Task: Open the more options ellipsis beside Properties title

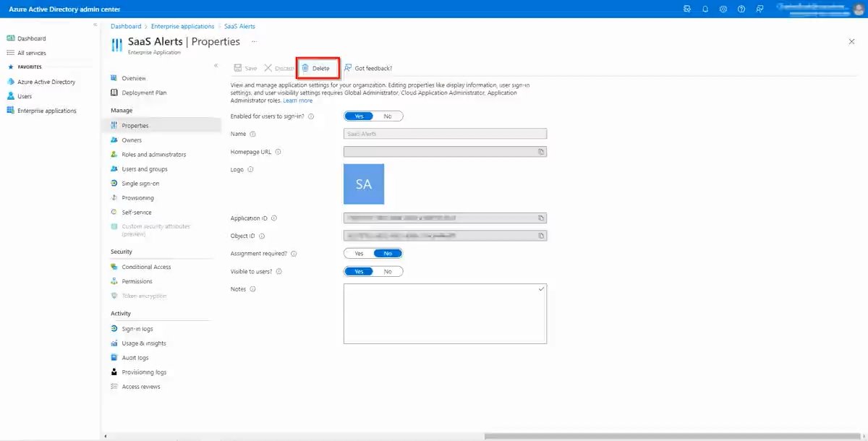Action: coord(254,42)
